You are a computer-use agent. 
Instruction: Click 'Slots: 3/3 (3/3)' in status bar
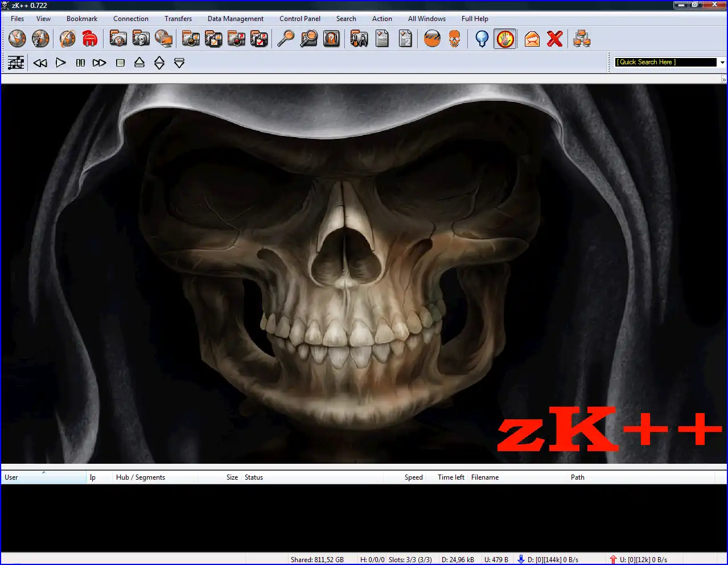[410, 560]
